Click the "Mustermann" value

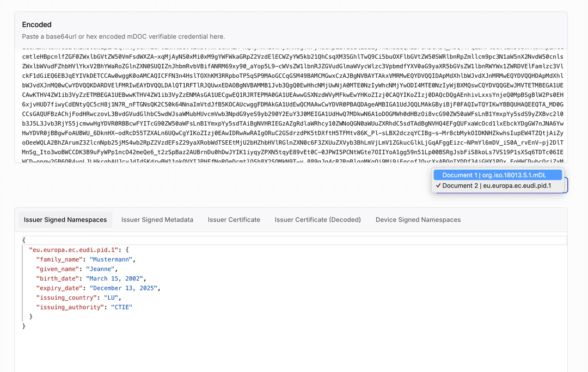(111, 259)
